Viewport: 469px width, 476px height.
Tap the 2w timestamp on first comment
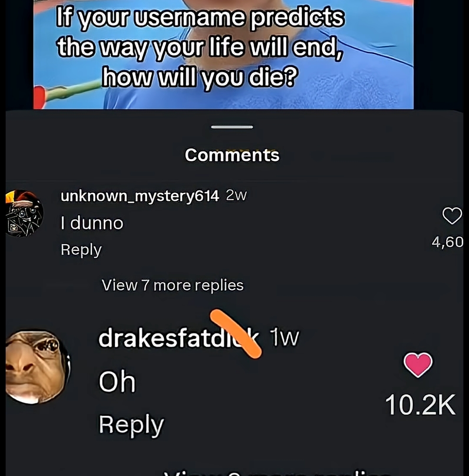pos(236,196)
